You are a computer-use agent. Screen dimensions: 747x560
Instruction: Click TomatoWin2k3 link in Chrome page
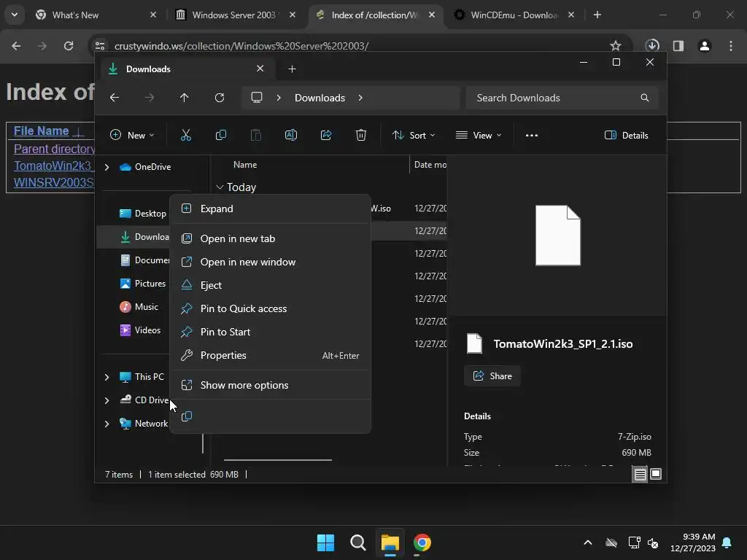(53, 166)
